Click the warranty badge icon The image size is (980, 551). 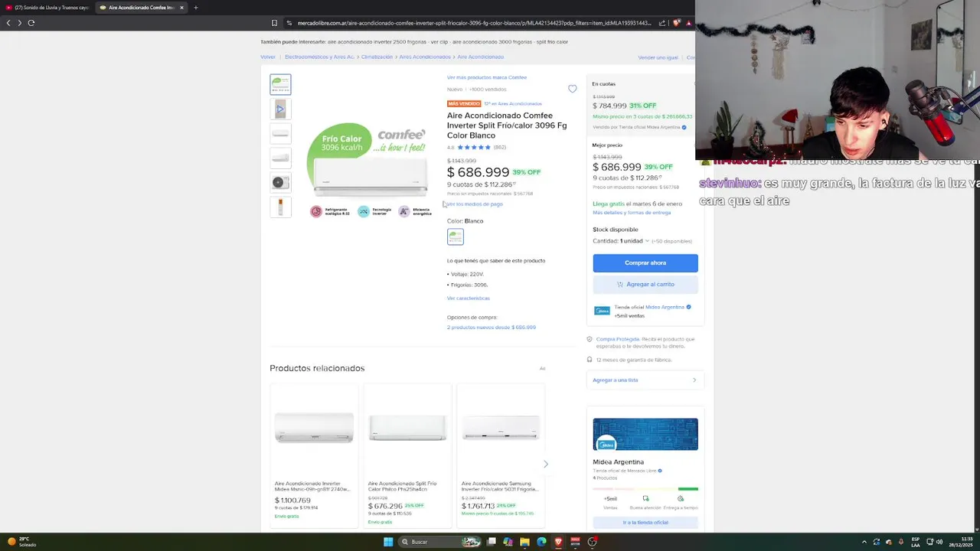590,360
